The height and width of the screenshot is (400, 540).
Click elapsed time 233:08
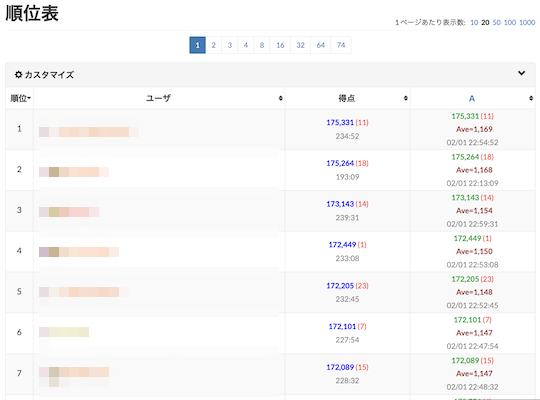coord(347,258)
